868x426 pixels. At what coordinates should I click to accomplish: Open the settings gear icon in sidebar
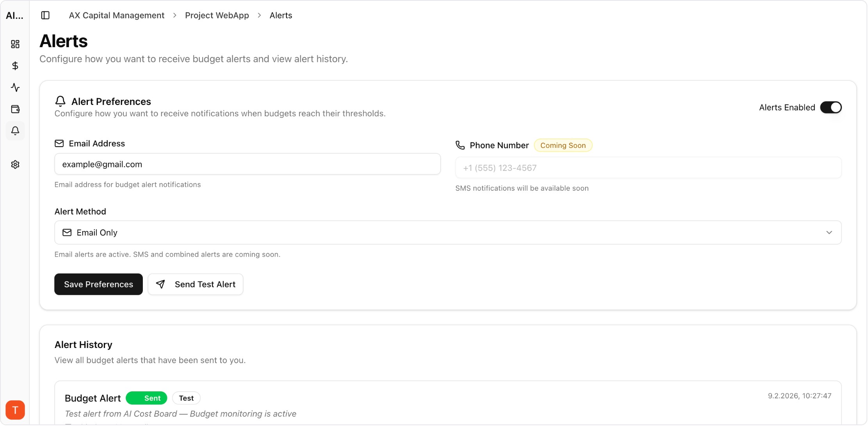[15, 164]
